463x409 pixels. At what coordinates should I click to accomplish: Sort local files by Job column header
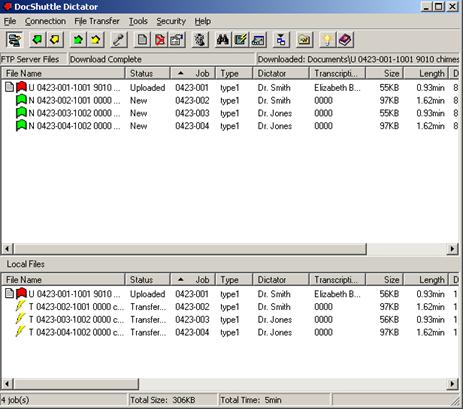[x=193, y=280]
